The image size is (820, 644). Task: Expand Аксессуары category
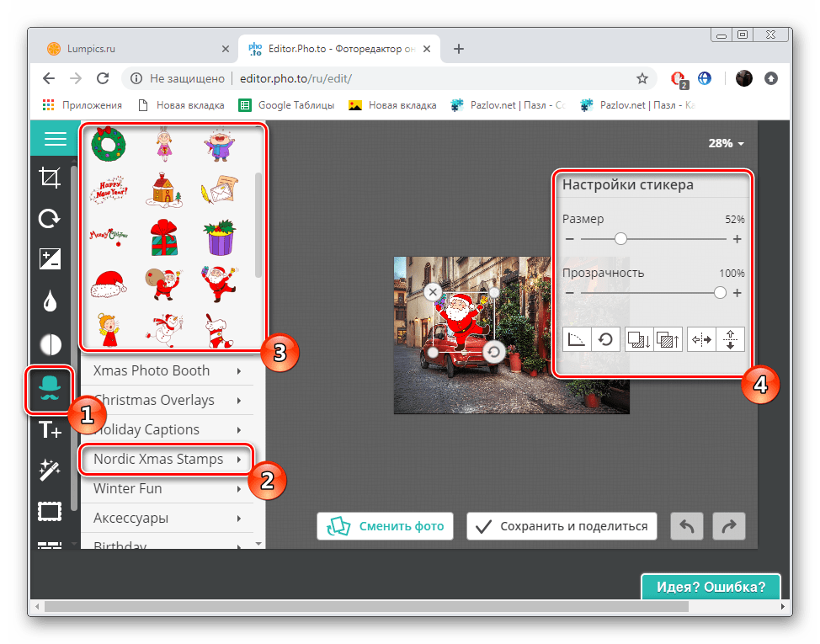click(x=168, y=518)
